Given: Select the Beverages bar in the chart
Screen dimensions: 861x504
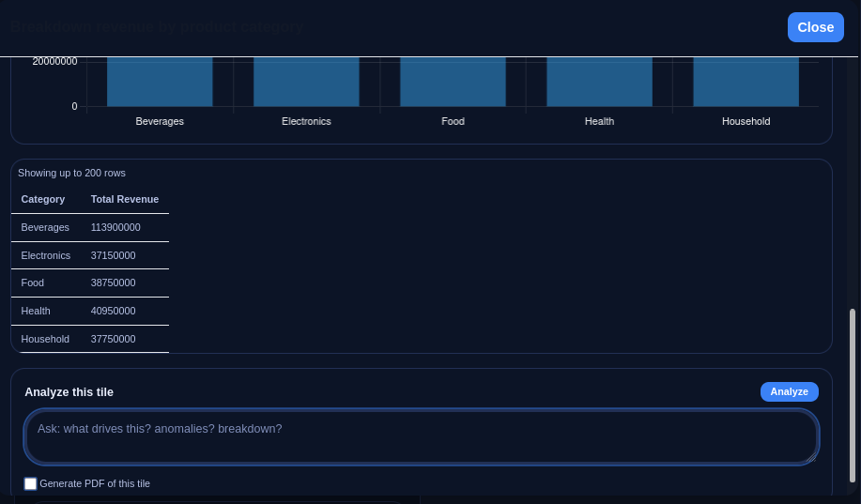Looking at the screenshot, I should (x=160, y=82).
